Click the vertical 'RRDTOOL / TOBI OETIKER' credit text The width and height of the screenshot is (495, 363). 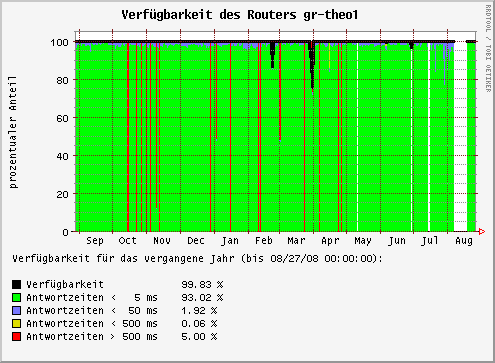(488, 49)
